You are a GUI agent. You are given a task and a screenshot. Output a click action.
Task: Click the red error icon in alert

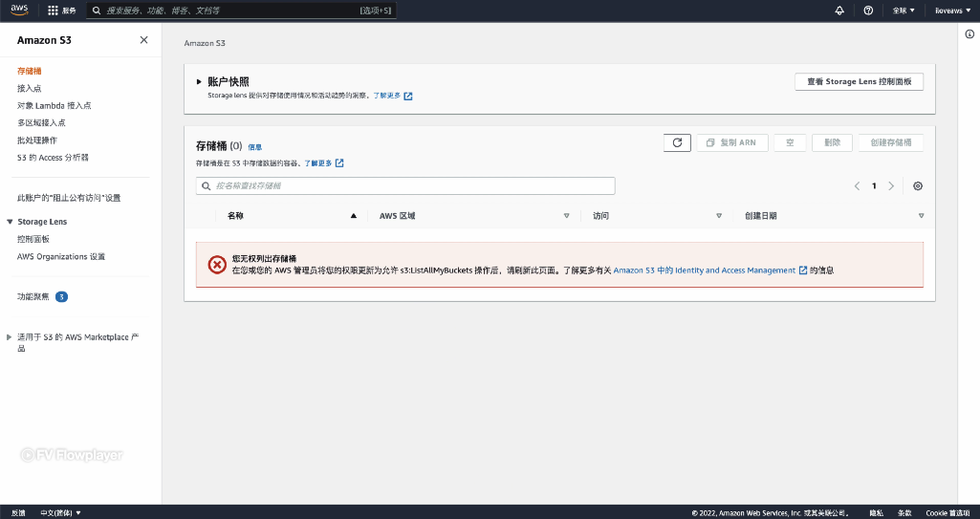tap(217, 265)
